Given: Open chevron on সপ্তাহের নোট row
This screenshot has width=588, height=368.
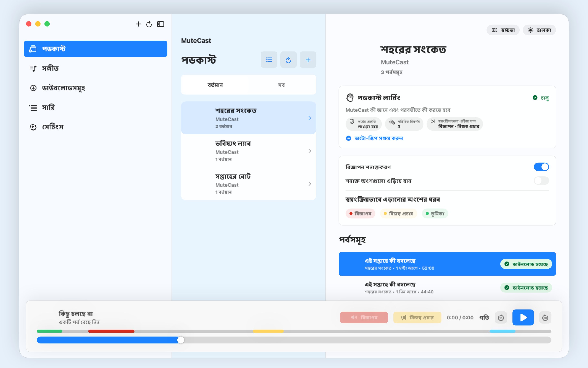Looking at the screenshot, I should coord(310,184).
